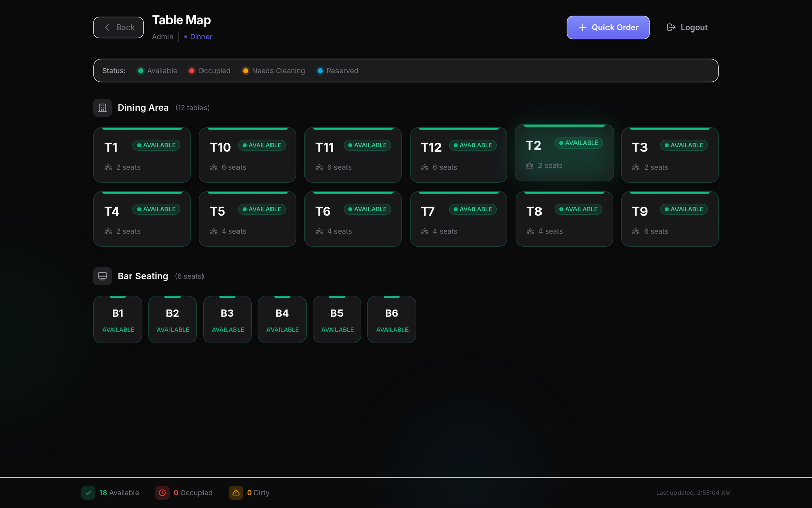Screen dimensions: 812x508
Task: Click the Dining Area building icon
Action: (103, 108)
